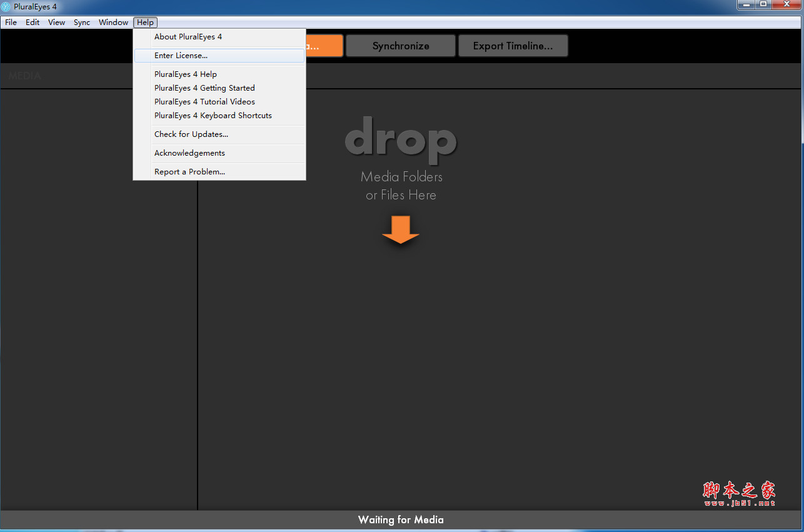The height and width of the screenshot is (532, 804).
Task: Click the Export Timeline... button
Action: click(x=513, y=46)
